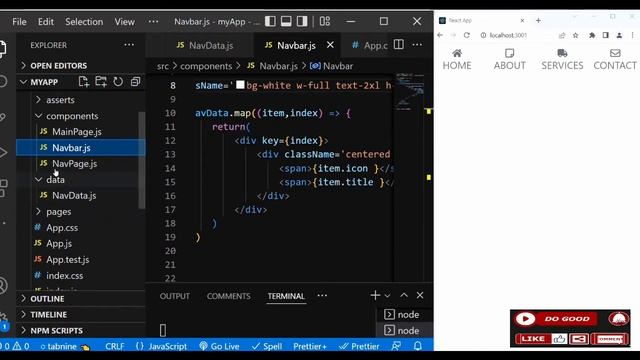640x360 pixels.
Task: Open the View menu
Action: click(x=124, y=22)
